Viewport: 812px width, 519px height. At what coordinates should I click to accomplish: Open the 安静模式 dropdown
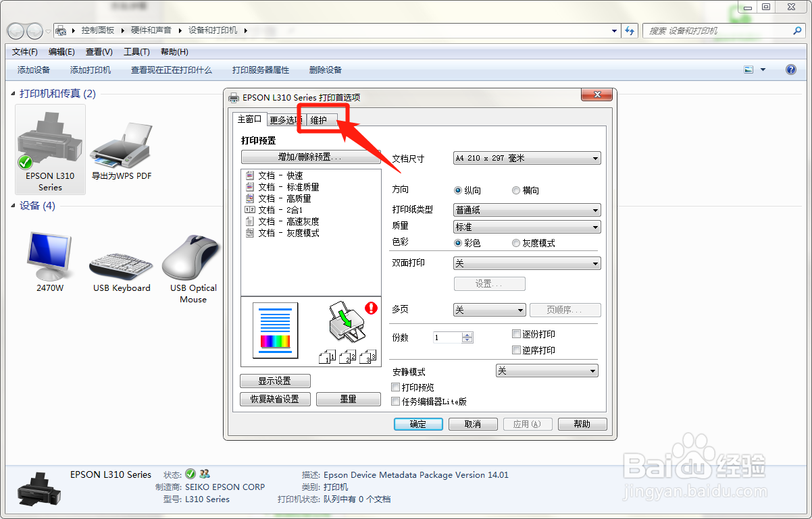click(547, 371)
